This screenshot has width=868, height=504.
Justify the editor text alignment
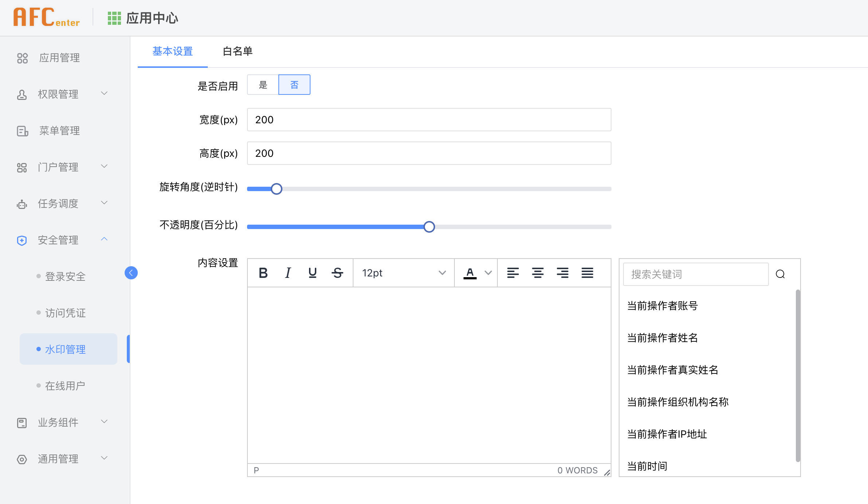click(x=587, y=273)
